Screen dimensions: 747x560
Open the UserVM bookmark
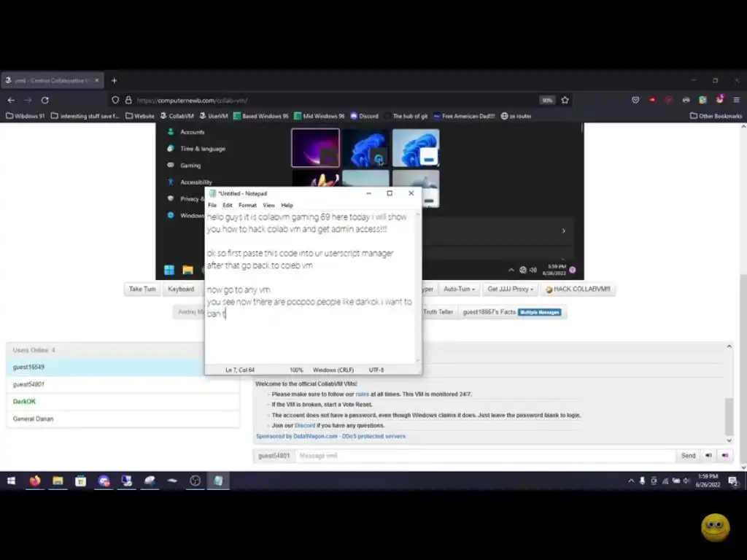tap(214, 116)
